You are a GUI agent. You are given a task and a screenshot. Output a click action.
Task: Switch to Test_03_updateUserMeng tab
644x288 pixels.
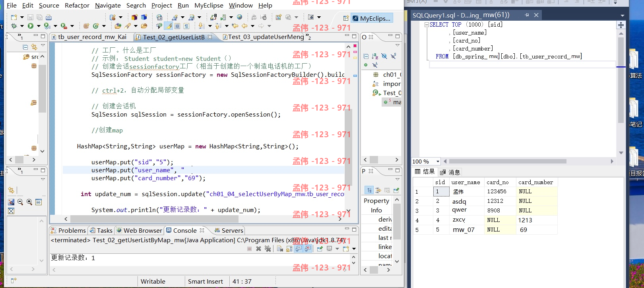point(264,37)
